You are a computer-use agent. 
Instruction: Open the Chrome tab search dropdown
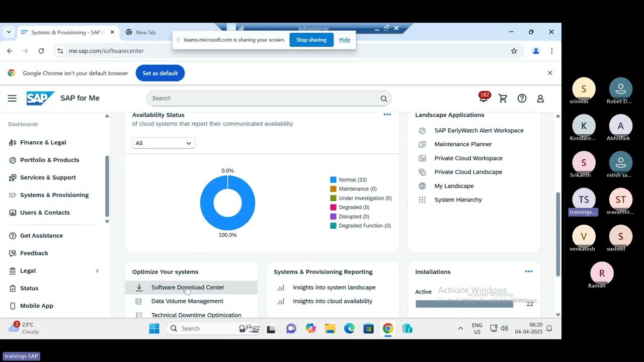[x=9, y=32]
